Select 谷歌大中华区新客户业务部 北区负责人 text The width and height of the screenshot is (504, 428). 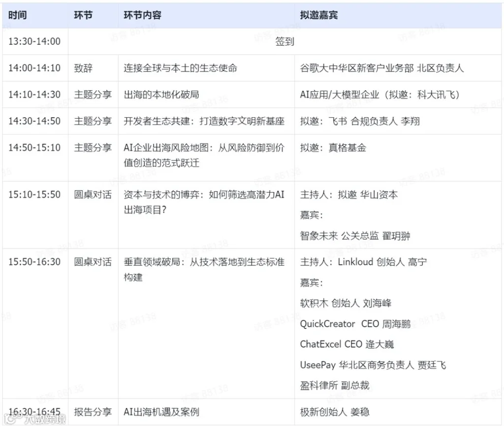pyautogui.click(x=382, y=68)
